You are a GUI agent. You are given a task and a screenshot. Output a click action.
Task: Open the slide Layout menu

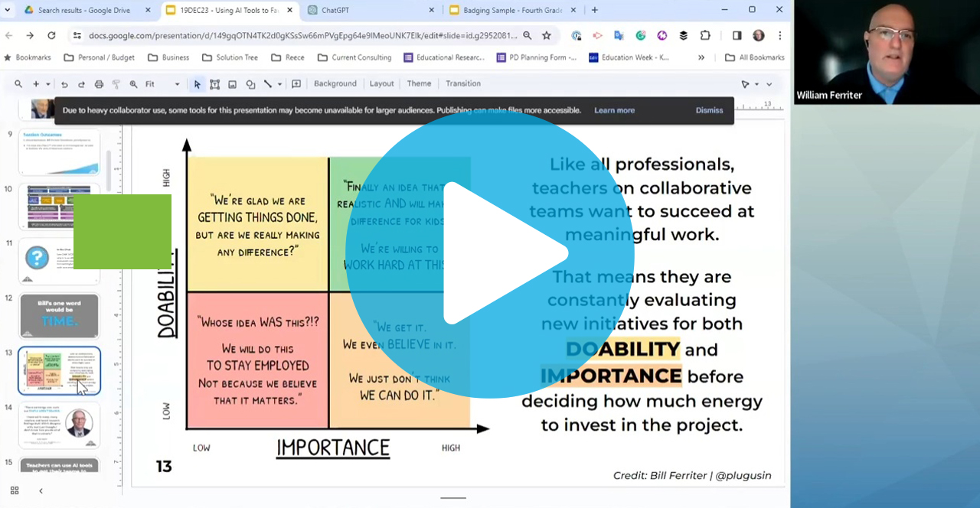click(x=381, y=83)
